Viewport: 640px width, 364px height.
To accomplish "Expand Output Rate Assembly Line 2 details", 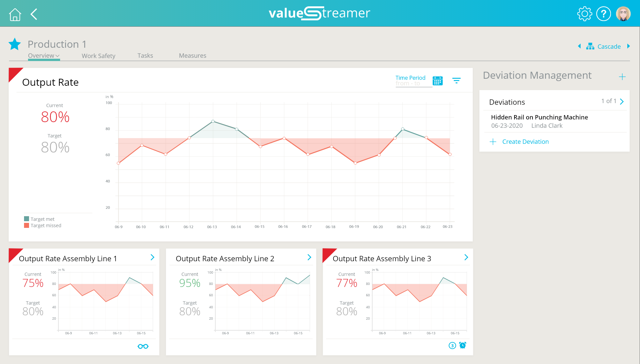I will point(309,257).
